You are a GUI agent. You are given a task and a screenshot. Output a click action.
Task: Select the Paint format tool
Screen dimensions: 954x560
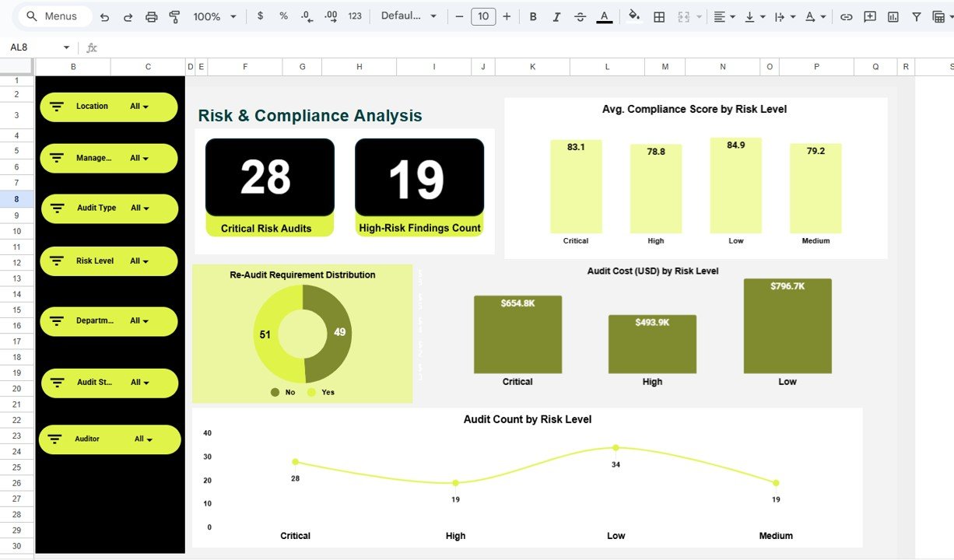(x=174, y=16)
